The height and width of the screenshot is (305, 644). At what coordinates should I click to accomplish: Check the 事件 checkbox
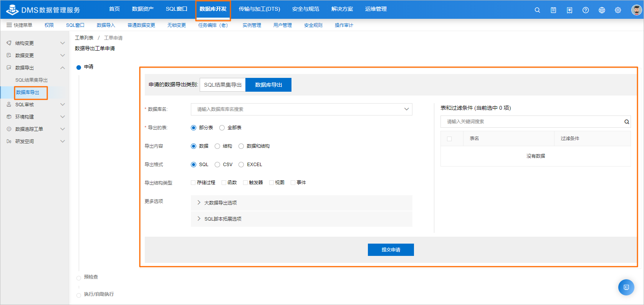(x=293, y=183)
